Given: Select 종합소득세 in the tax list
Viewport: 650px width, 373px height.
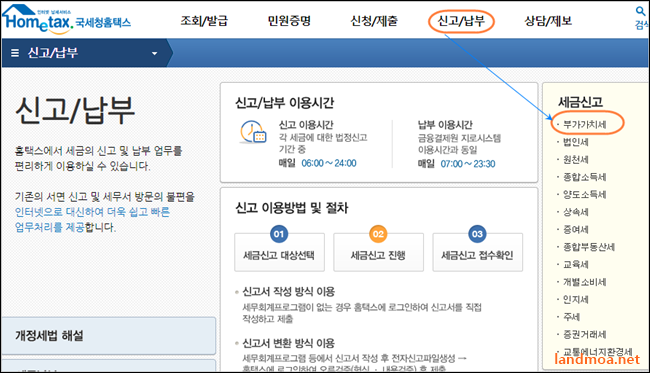Looking at the screenshot, I should pos(585,177).
